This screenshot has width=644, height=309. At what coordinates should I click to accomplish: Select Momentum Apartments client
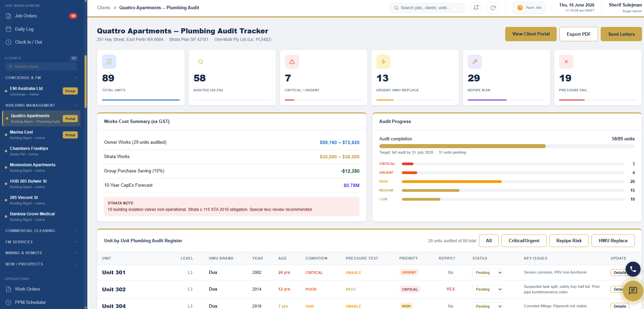click(x=41, y=167)
